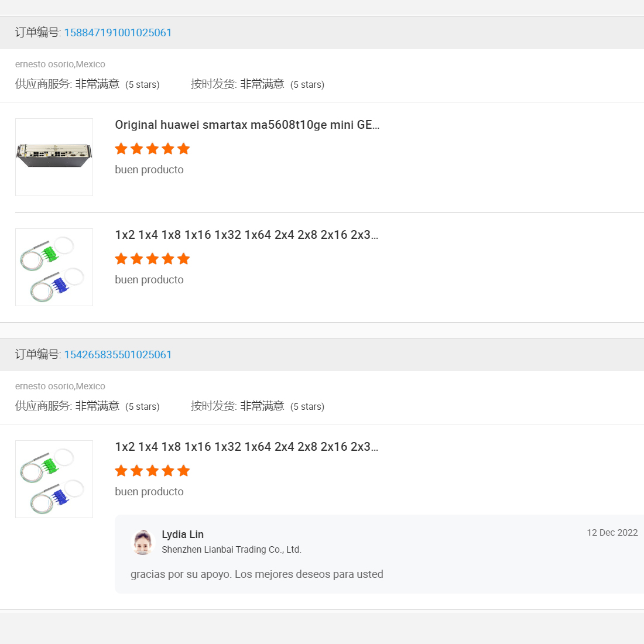Image resolution: width=644 pixels, height=644 pixels.
Task: Open order number 154265835501025061
Action: pos(117,355)
